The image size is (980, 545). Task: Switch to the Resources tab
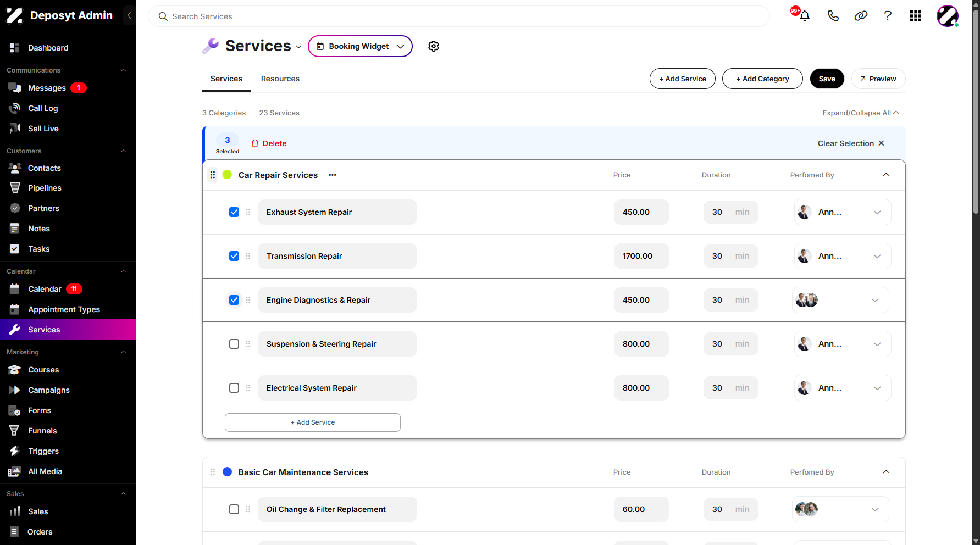(280, 79)
